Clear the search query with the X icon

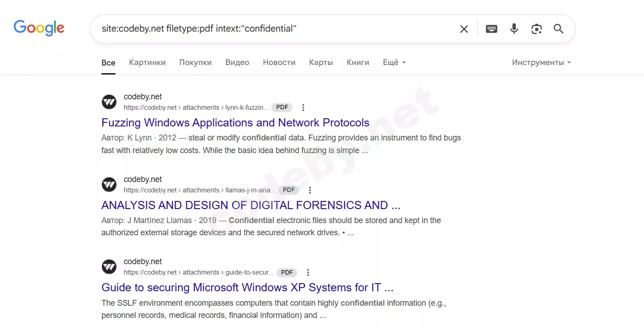464,28
